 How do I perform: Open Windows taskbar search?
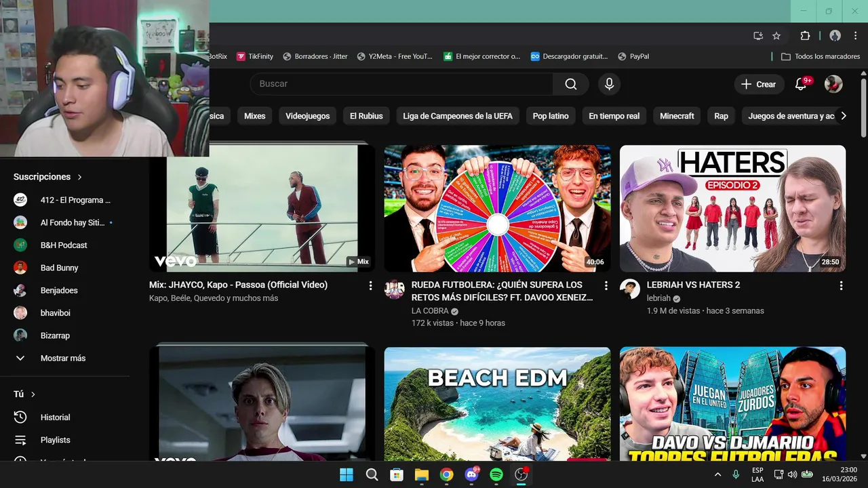click(x=372, y=474)
